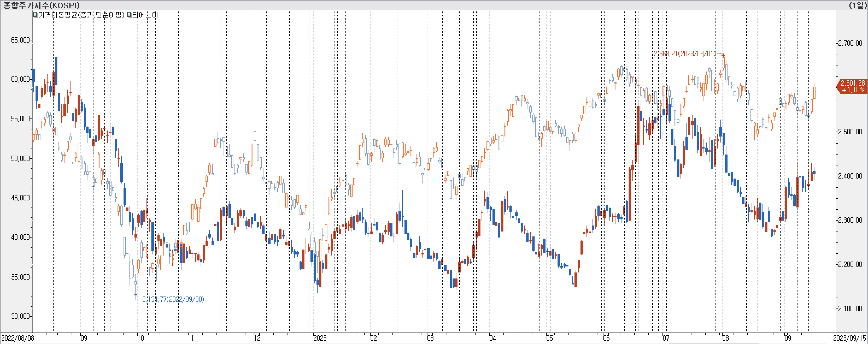The height and width of the screenshot is (344, 868).
Task: Click the 종합주가지수(KOSPI) chart title
Action: pos(42,5)
